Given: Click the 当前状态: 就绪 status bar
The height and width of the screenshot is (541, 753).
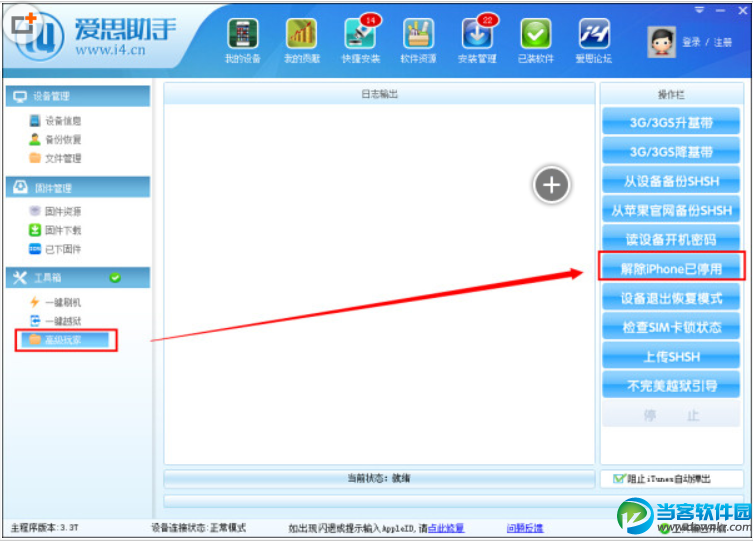Looking at the screenshot, I should click(x=379, y=479).
